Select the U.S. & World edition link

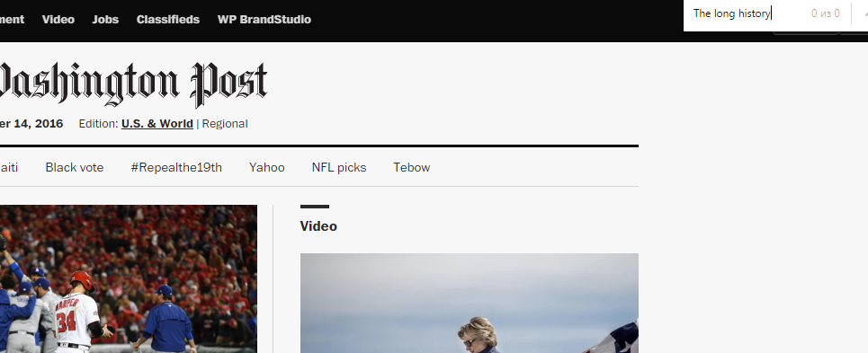[x=157, y=124]
